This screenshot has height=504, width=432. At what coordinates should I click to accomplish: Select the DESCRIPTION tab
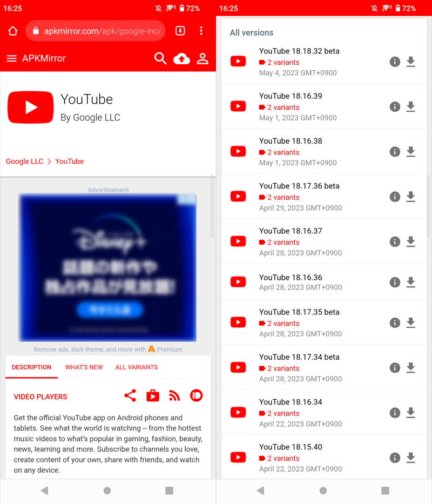pyautogui.click(x=31, y=367)
